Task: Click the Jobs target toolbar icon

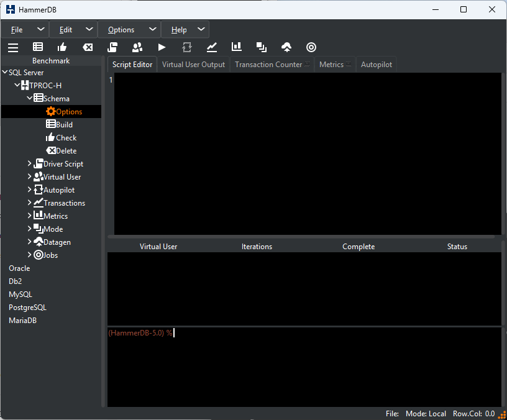Action: pyautogui.click(x=311, y=47)
